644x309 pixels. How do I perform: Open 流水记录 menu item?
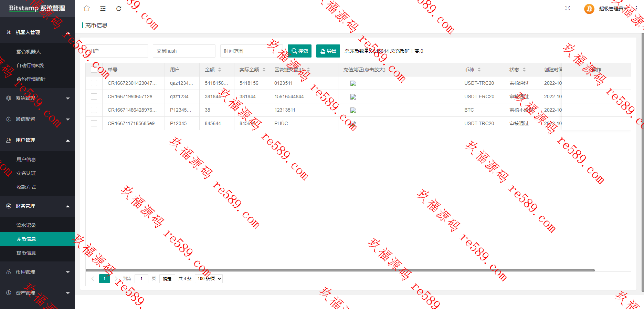point(38,225)
